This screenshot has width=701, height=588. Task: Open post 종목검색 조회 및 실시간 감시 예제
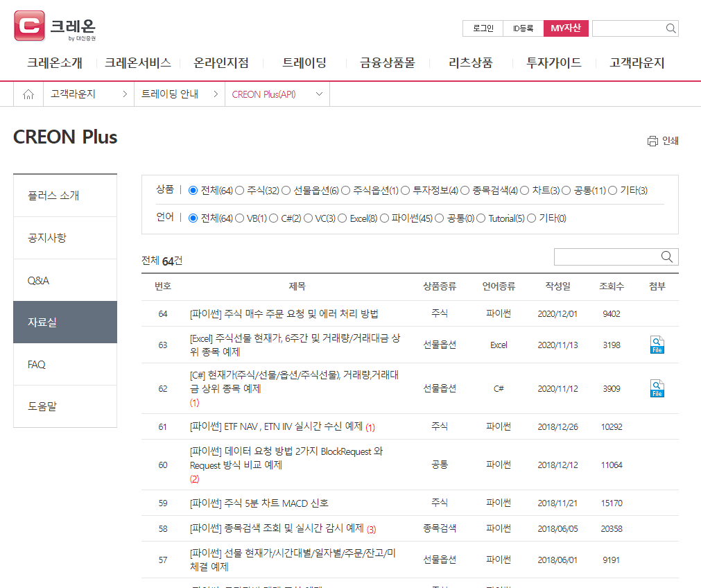tap(277, 528)
